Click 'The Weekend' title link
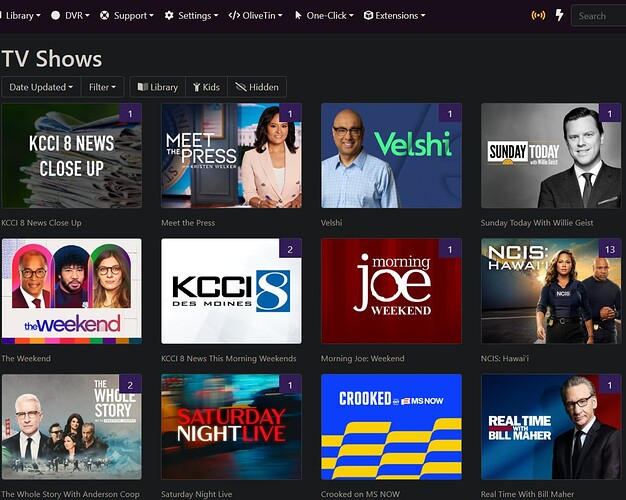Viewport: 626px width, 500px height. 26,358
